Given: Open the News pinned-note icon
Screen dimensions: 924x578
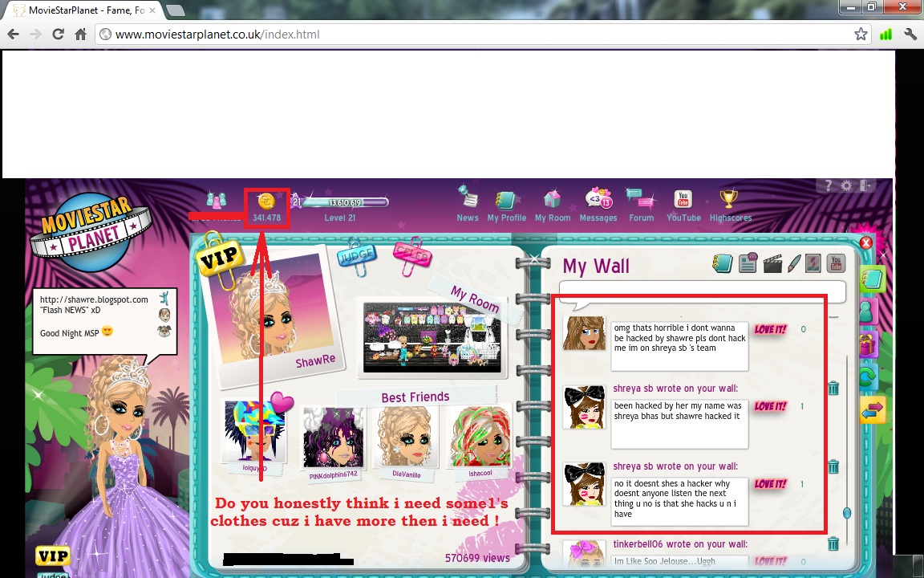Looking at the screenshot, I should tap(468, 197).
